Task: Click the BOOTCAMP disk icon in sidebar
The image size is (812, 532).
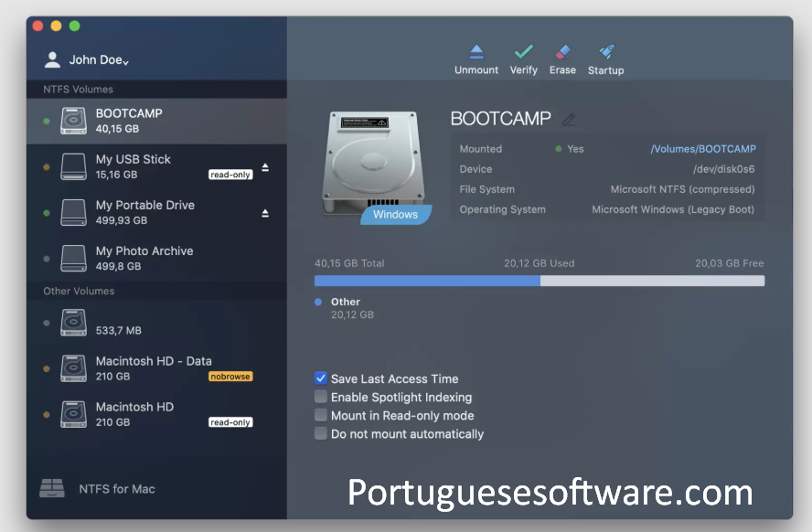Action: point(73,121)
